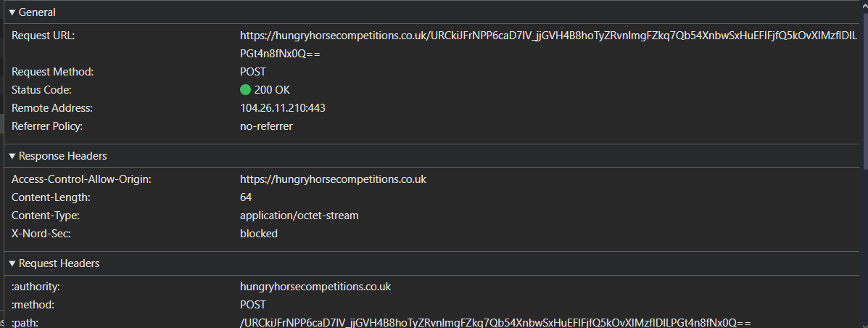The height and width of the screenshot is (328, 868).
Task: Click the green status code indicator dot
Action: [245, 90]
